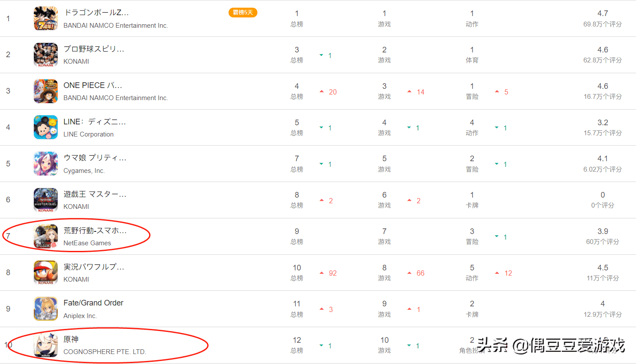
Task: Click the red +12 action rank change
Action: click(504, 273)
